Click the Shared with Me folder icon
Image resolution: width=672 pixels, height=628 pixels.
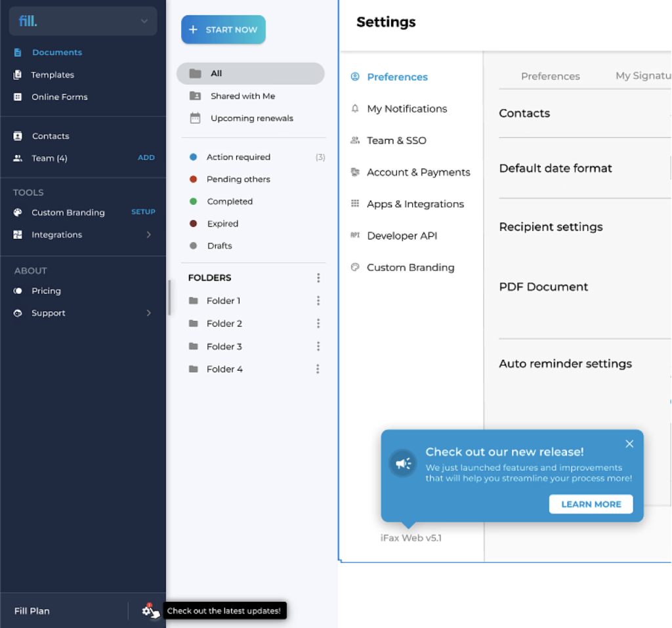(x=195, y=96)
